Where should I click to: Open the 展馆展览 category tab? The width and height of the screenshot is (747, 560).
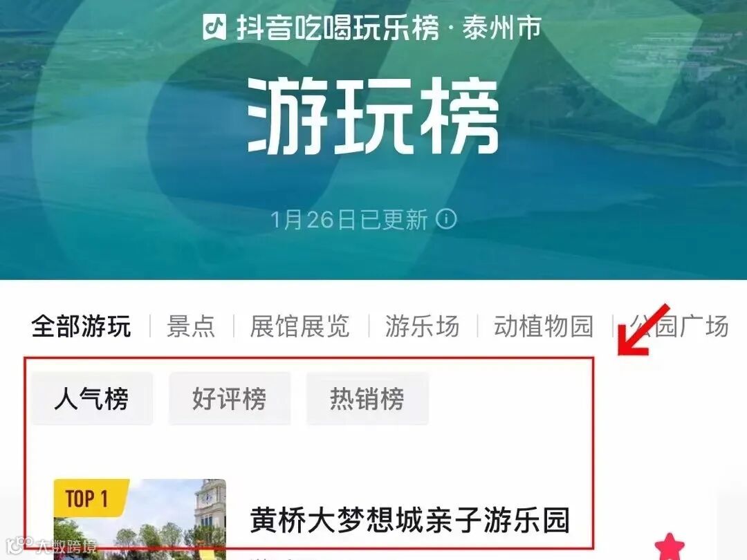299,326
